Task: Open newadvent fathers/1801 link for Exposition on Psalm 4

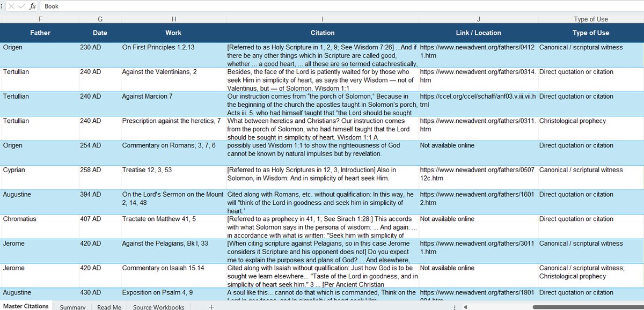Action: (x=478, y=296)
